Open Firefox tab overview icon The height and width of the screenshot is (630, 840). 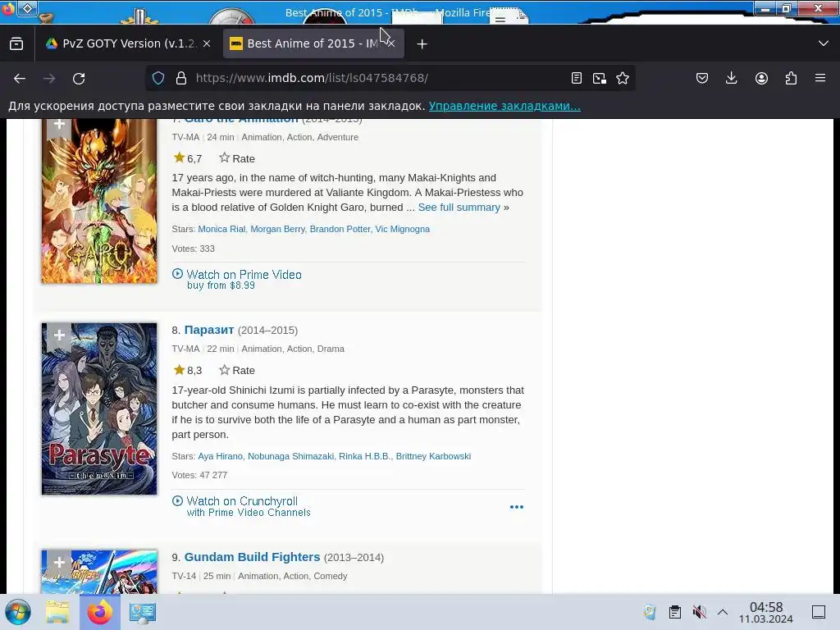[x=16, y=43]
